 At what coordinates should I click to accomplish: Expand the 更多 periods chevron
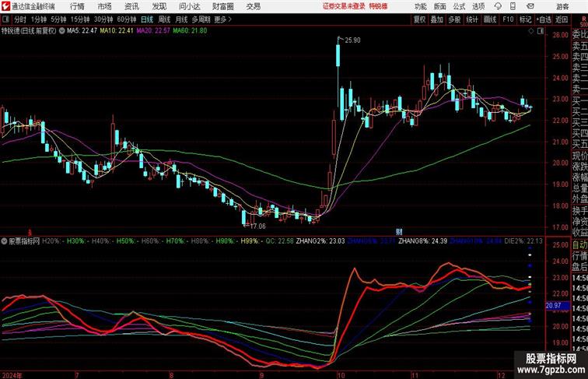(230, 19)
